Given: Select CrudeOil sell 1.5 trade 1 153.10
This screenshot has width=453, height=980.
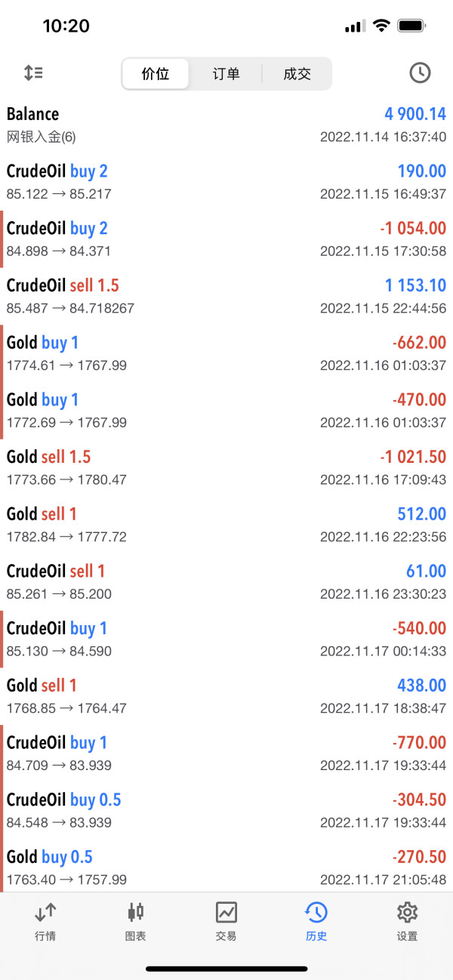Looking at the screenshot, I should tap(226, 296).
